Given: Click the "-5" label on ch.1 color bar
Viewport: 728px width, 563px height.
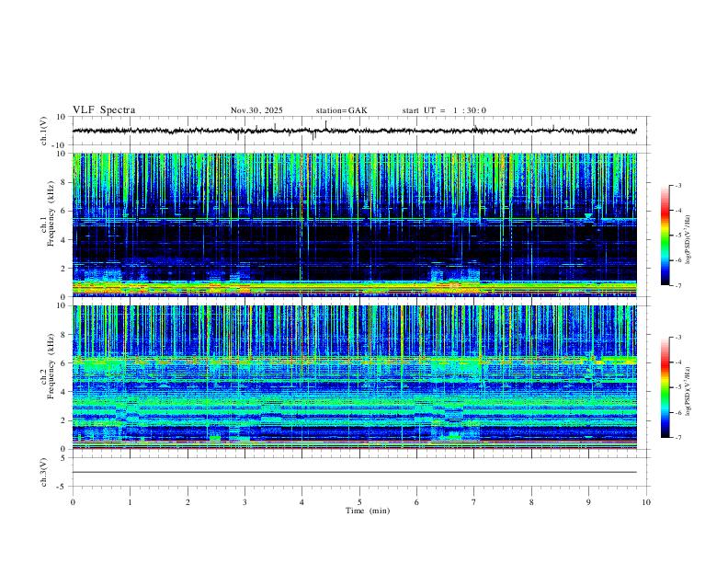Looking at the screenshot, I should (x=678, y=236).
